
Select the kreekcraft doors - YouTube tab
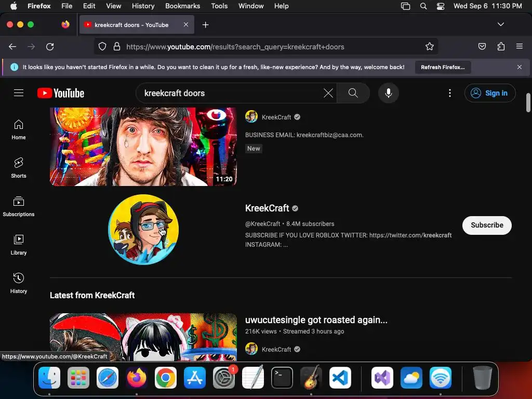(137, 25)
